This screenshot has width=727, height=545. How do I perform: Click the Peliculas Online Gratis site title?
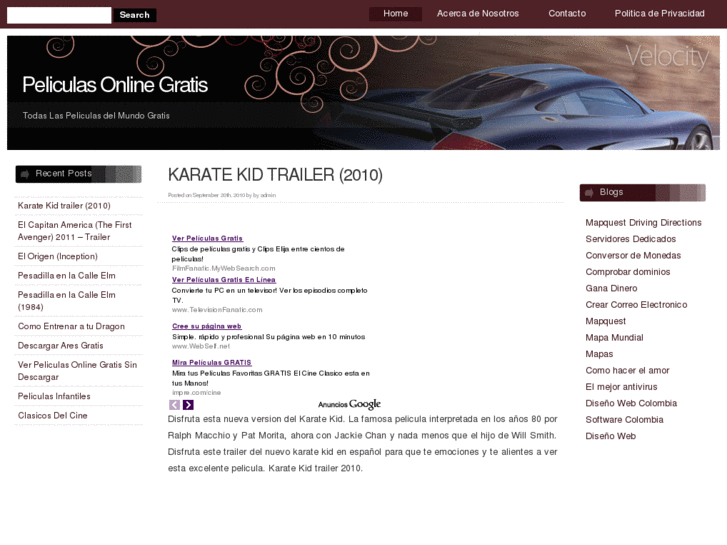point(115,85)
